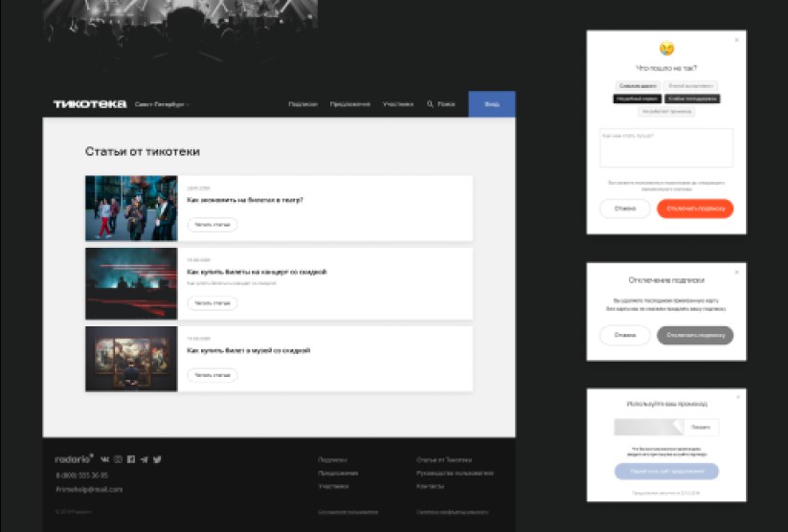Viewport: 788px width, 532px height.
Task: Open the footer "Статьи от Тикотеки" link
Action: click(444, 459)
